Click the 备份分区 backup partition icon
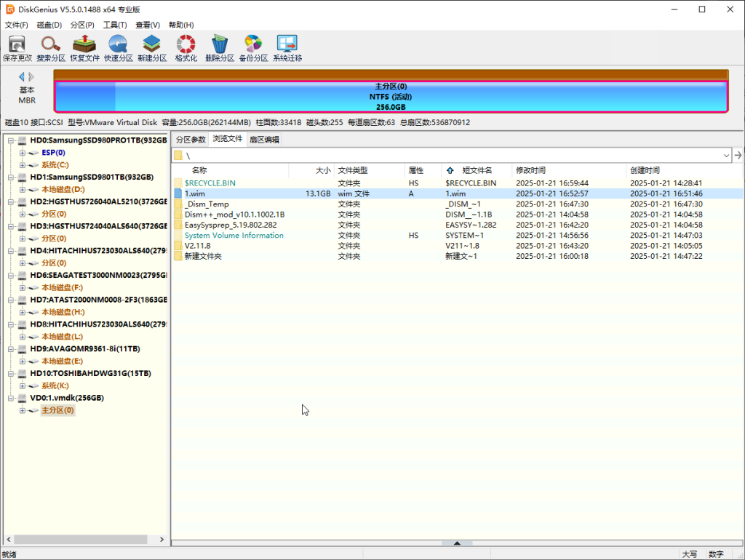This screenshot has height=560, width=745. pos(253,48)
